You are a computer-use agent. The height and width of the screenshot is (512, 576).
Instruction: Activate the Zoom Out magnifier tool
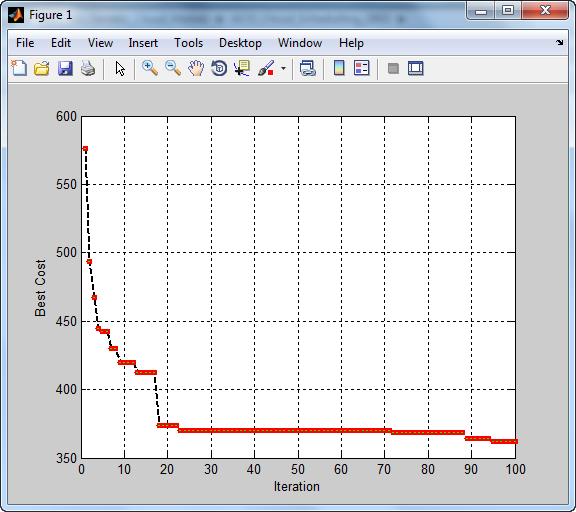tap(173, 68)
